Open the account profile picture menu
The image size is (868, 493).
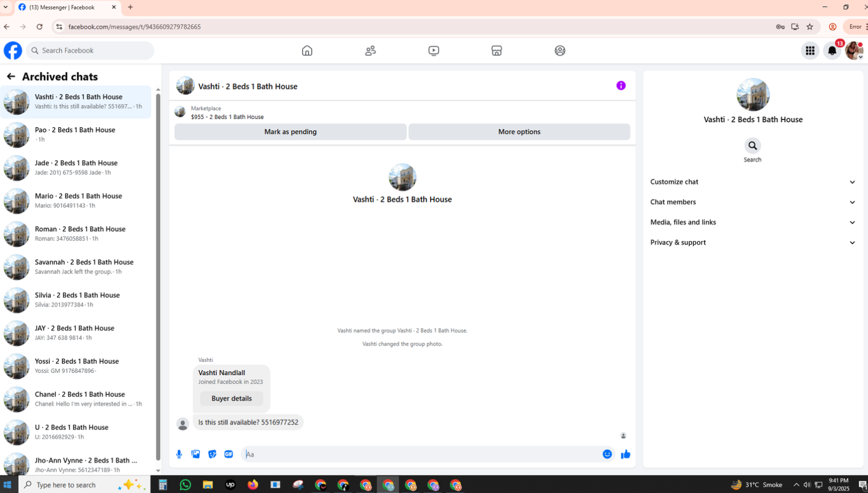click(x=854, y=50)
